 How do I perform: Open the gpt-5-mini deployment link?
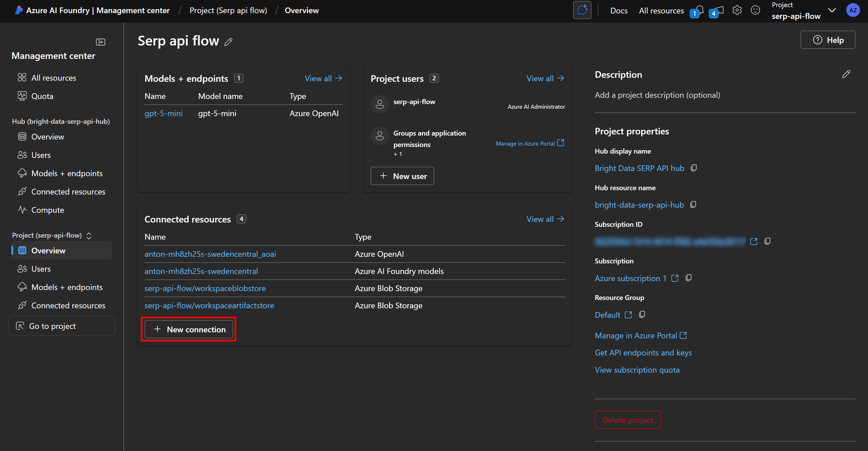click(163, 113)
